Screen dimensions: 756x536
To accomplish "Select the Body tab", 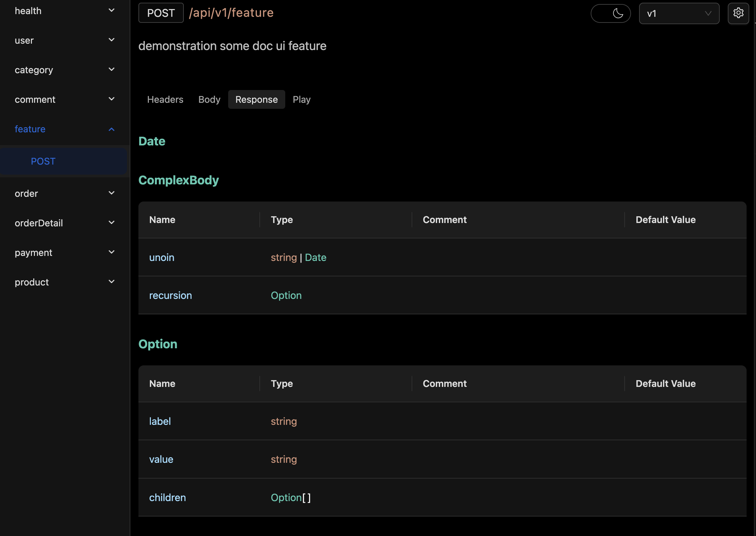I will click(209, 99).
